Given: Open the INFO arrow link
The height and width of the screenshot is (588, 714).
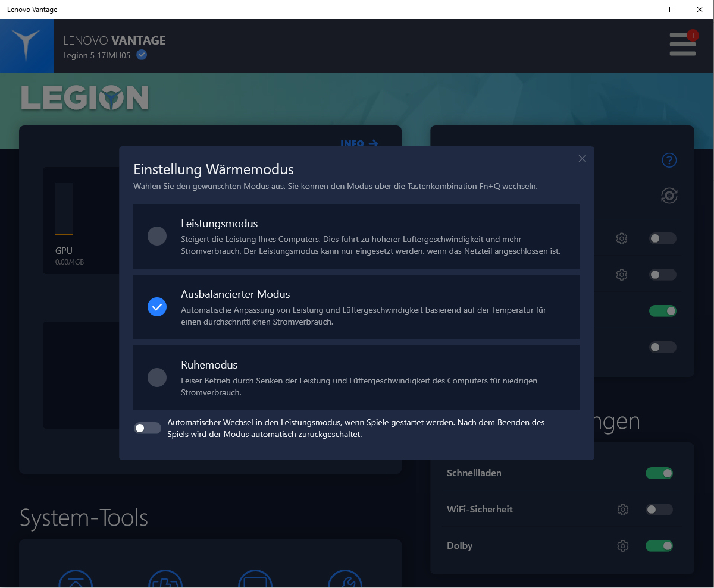Looking at the screenshot, I should point(359,143).
